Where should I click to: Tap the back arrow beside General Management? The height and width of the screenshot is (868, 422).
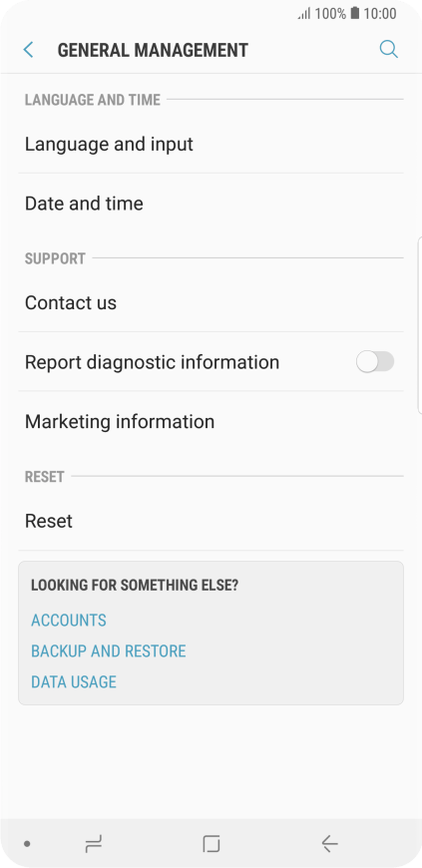point(28,50)
